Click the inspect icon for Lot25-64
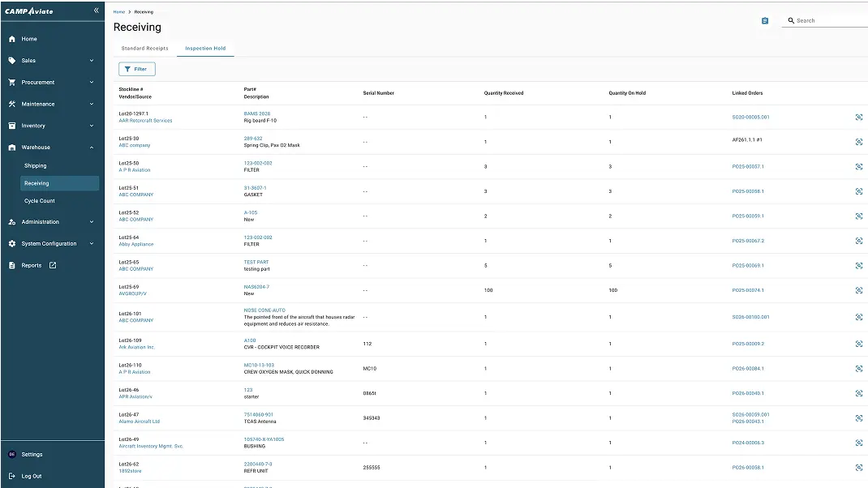The height and width of the screenshot is (488, 868). point(858,241)
